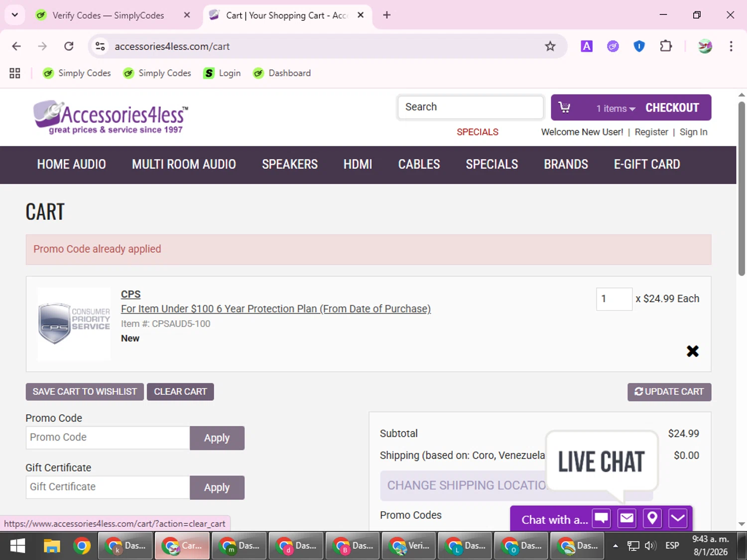The height and width of the screenshot is (560, 747).
Task: Apply the promo code
Action: coord(217,438)
